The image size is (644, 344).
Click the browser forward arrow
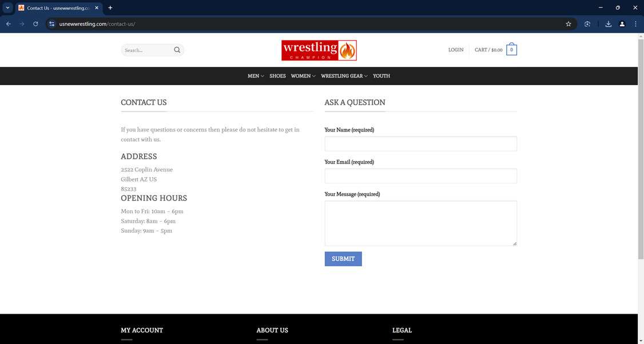[22, 24]
